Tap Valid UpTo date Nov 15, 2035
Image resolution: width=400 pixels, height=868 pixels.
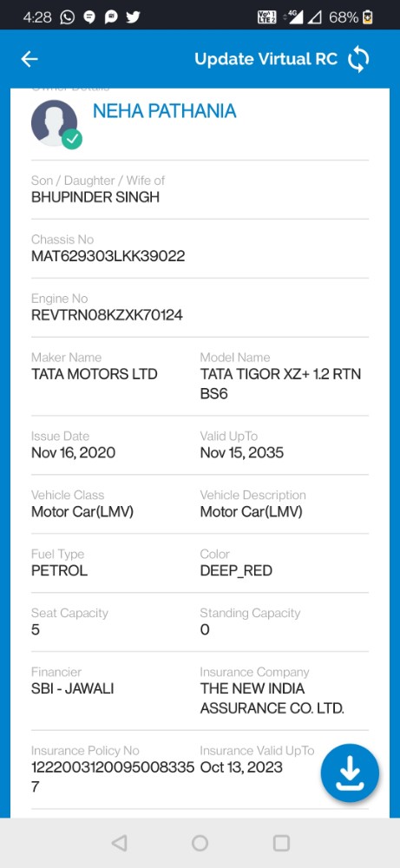click(242, 453)
